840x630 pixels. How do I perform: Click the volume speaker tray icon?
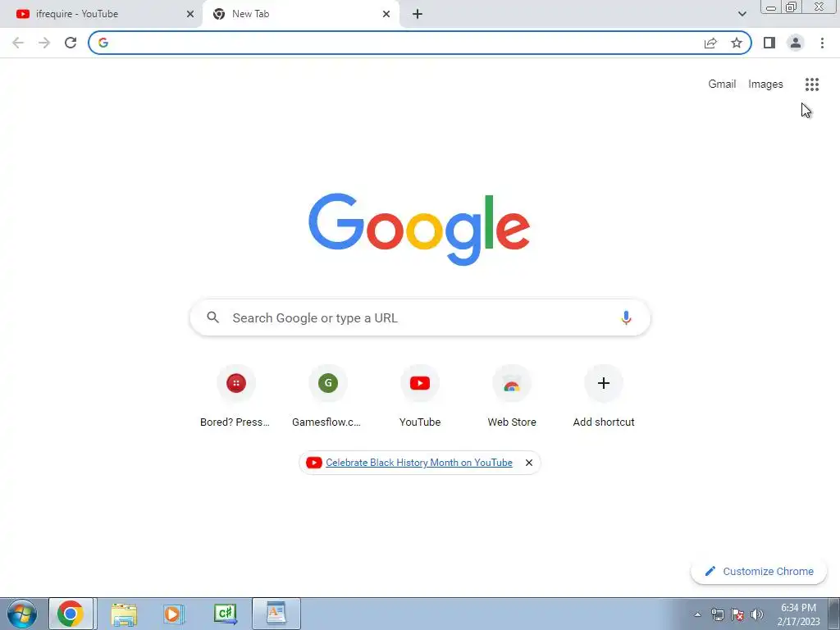[757, 614]
